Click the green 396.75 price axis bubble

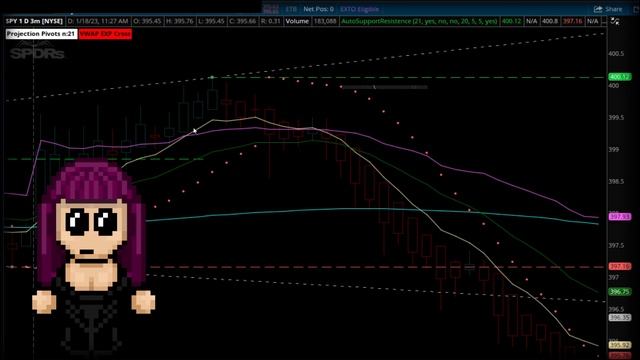pos(620,292)
